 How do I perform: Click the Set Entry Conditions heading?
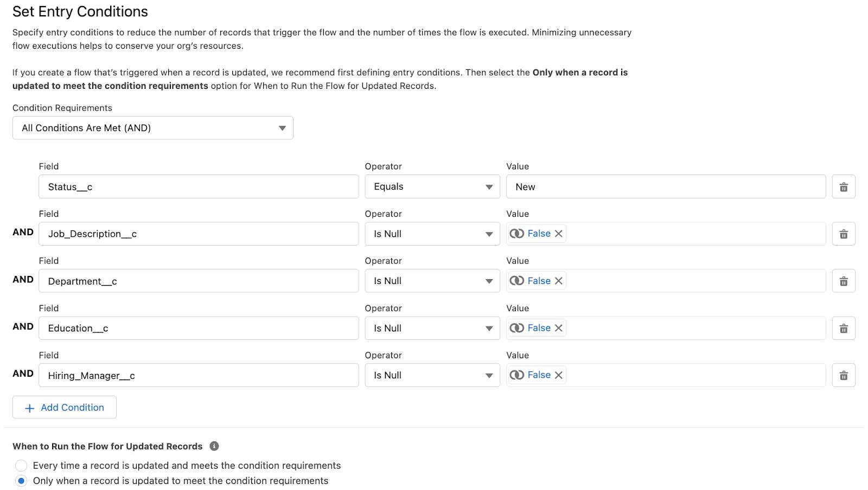[79, 11]
